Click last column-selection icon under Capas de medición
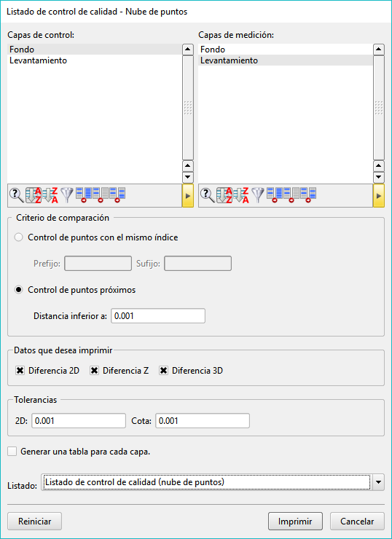The height and width of the screenshot is (539, 392). click(x=308, y=195)
